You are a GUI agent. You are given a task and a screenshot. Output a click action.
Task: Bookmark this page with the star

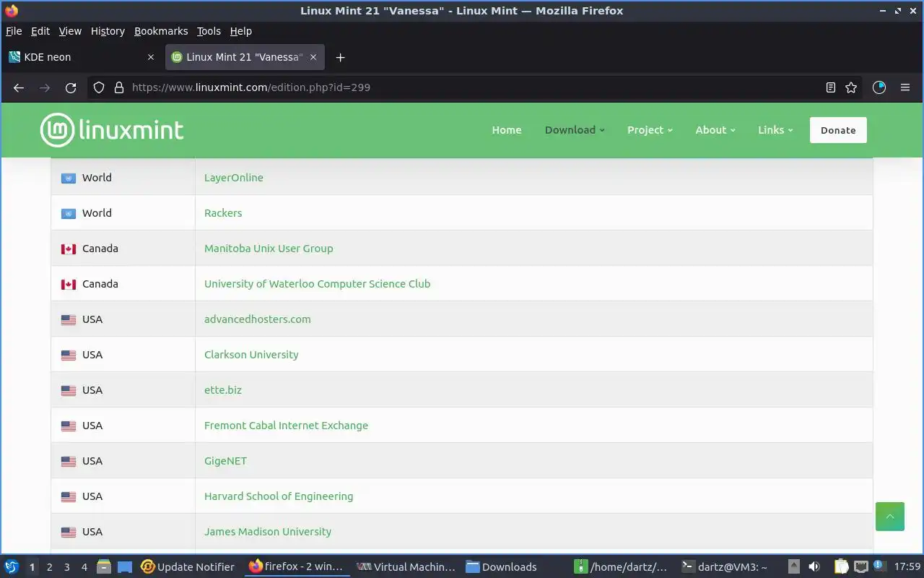click(x=851, y=87)
